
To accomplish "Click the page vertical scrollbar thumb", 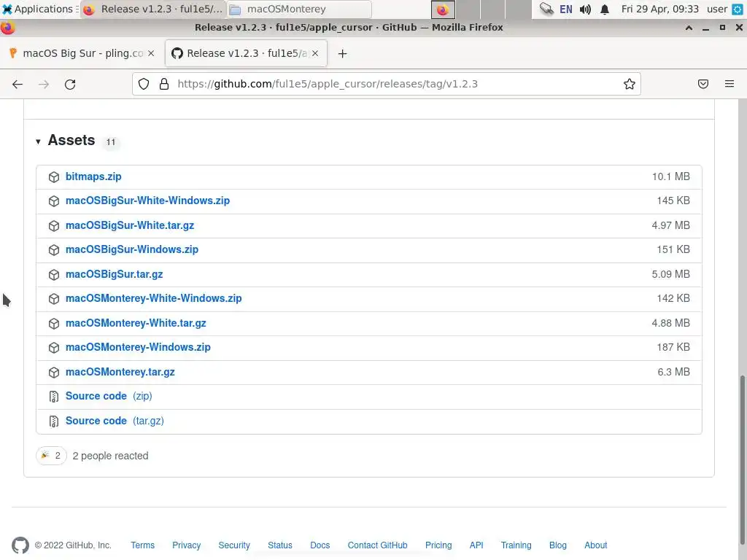I will point(742,461).
